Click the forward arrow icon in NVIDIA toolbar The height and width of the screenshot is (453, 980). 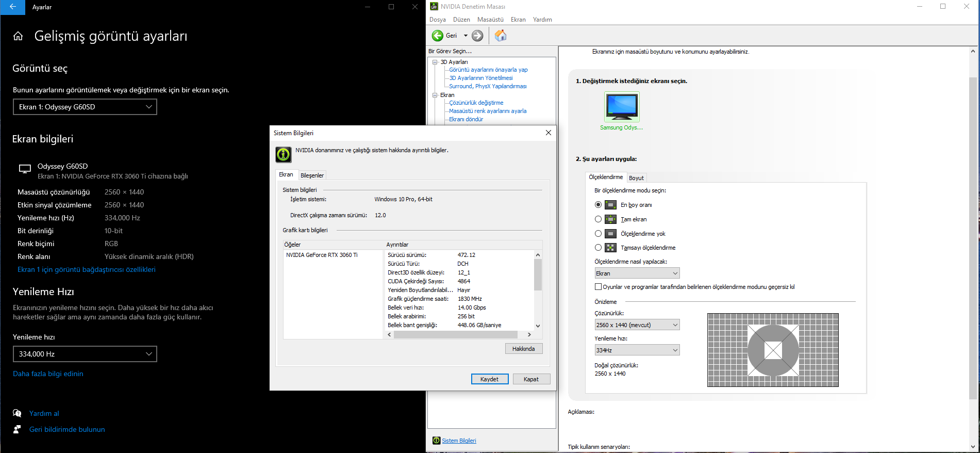478,36
